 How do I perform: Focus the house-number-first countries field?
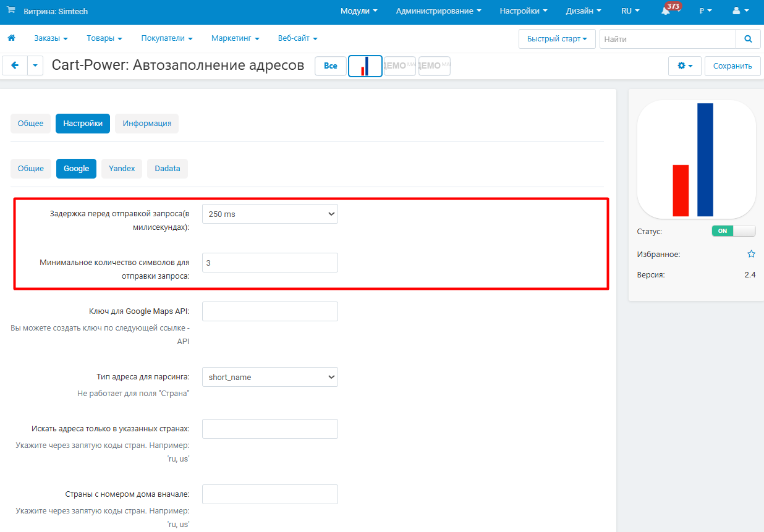click(270, 494)
